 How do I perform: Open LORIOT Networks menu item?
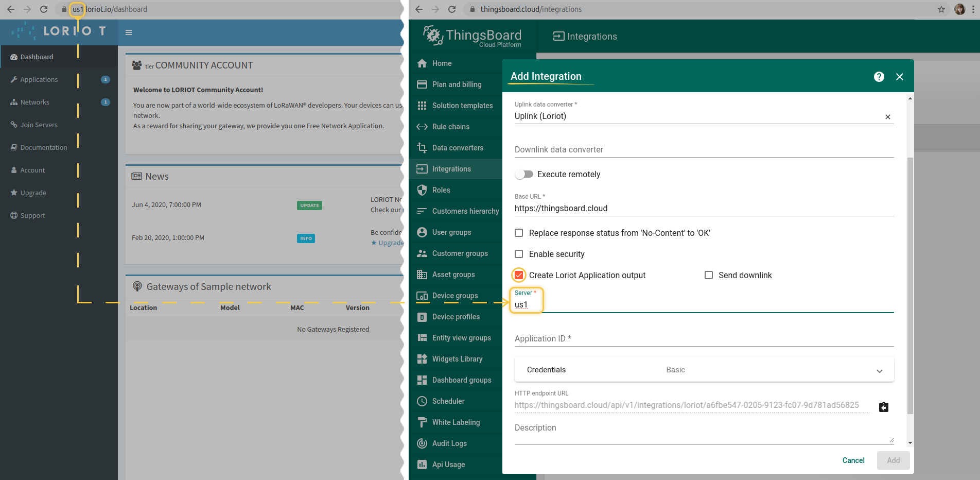click(59, 102)
